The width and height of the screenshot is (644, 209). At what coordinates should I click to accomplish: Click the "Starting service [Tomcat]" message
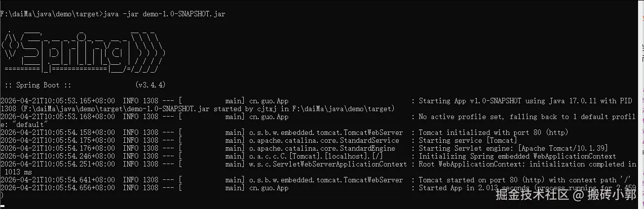coord(468,140)
